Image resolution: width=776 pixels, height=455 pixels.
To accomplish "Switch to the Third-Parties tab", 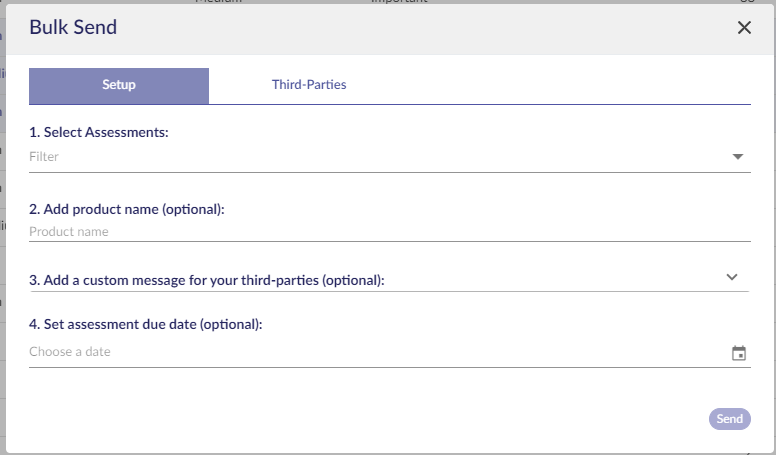I will [x=309, y=85].
